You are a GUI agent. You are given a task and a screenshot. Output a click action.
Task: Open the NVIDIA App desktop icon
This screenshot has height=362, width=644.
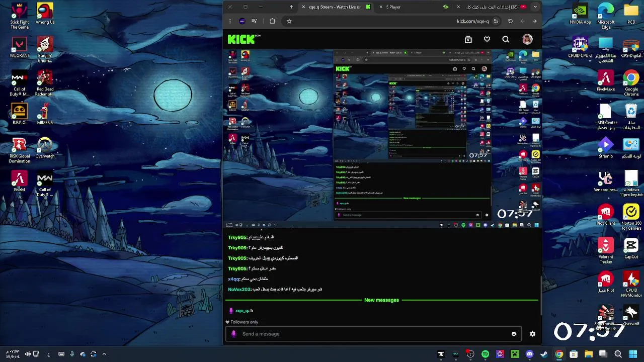pos(581,14)
